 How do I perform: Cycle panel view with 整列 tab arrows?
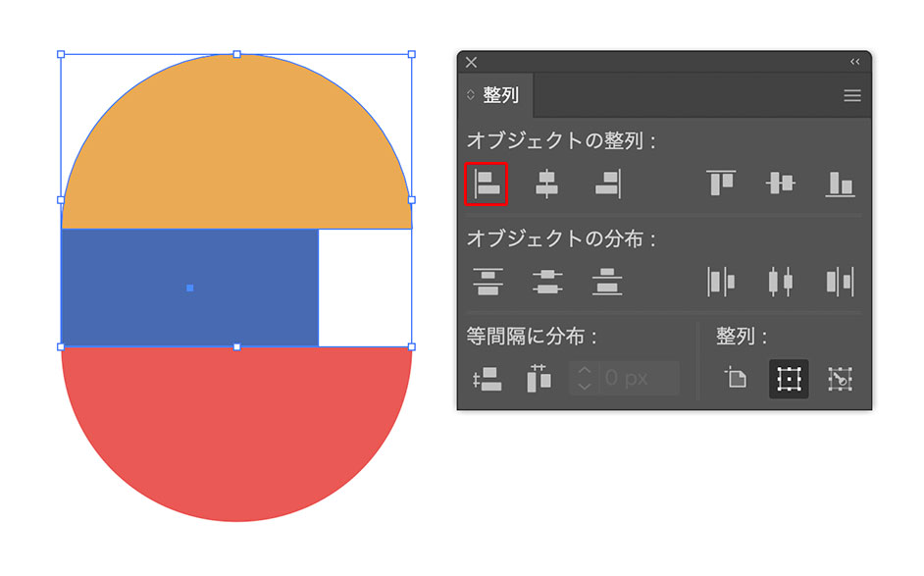[x=471, y=95]
